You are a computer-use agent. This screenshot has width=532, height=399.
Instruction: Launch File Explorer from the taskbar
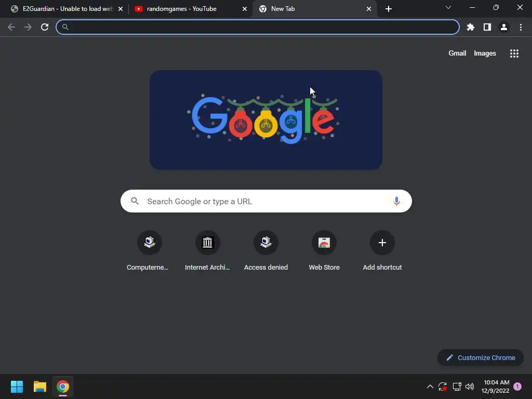(x=39, y=387)
